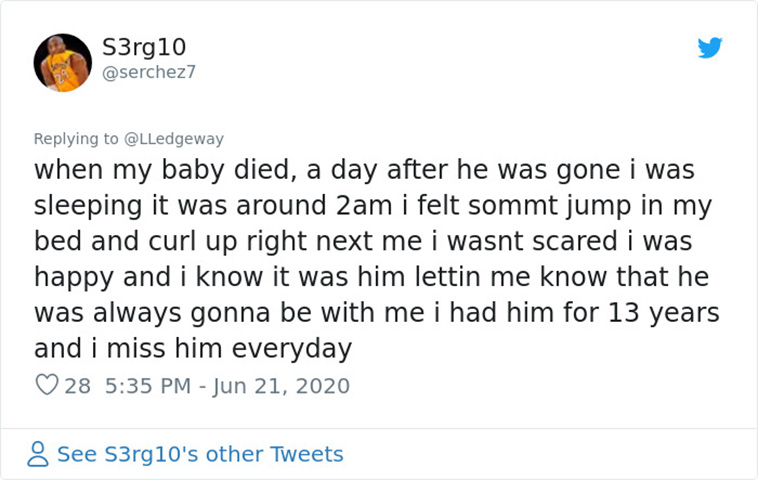
Task: Visit the @serchez7 handle
Action: [149, 73]
